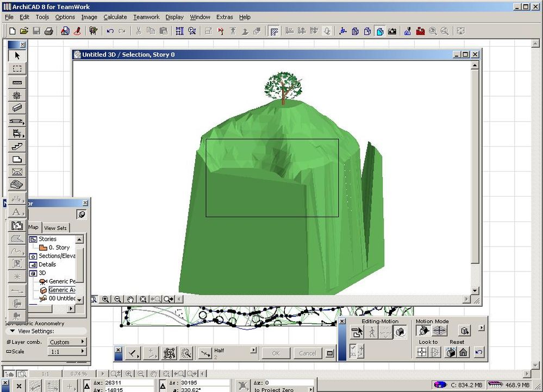Click Zoom In in the 3D window
The width and height of the screenshot is (543, 392).
(x=105, y=299)
